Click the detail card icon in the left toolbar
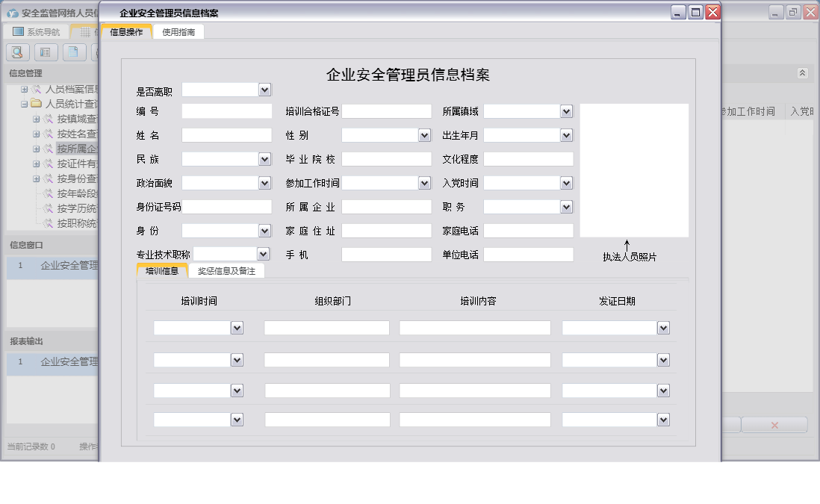The height and width of the screenshot is (504, 820). point(46,52)
